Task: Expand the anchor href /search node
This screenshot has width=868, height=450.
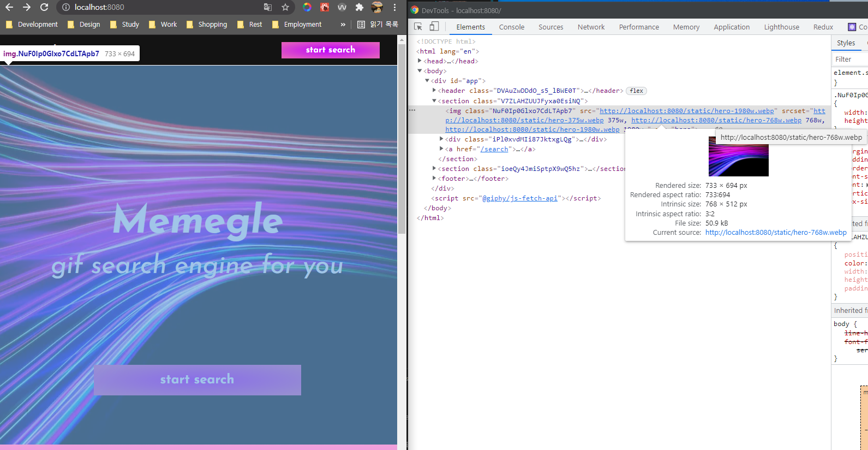Action: [441, 149]
